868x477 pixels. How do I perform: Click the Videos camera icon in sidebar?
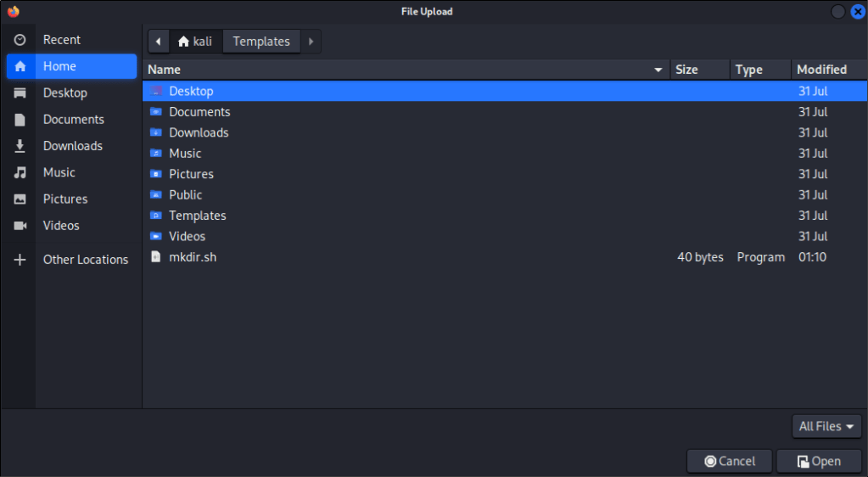[20, 226]
